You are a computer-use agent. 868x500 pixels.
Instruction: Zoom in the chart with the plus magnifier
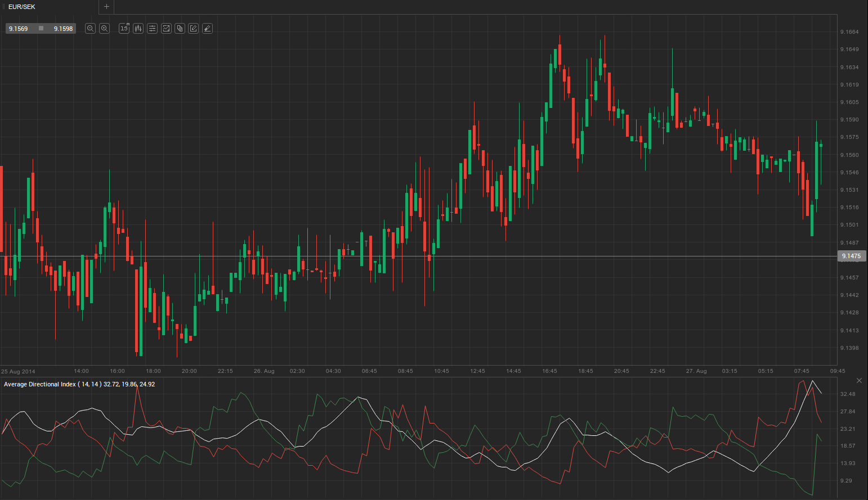point(104,29)
